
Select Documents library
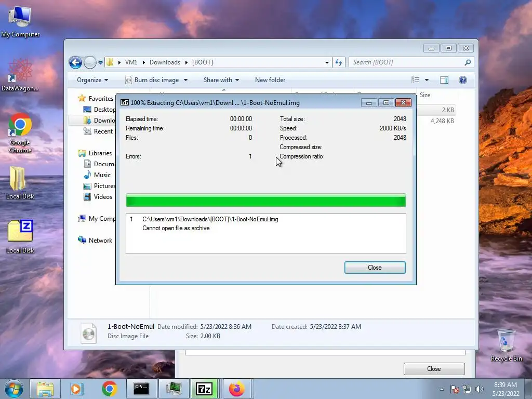(100, 164)
